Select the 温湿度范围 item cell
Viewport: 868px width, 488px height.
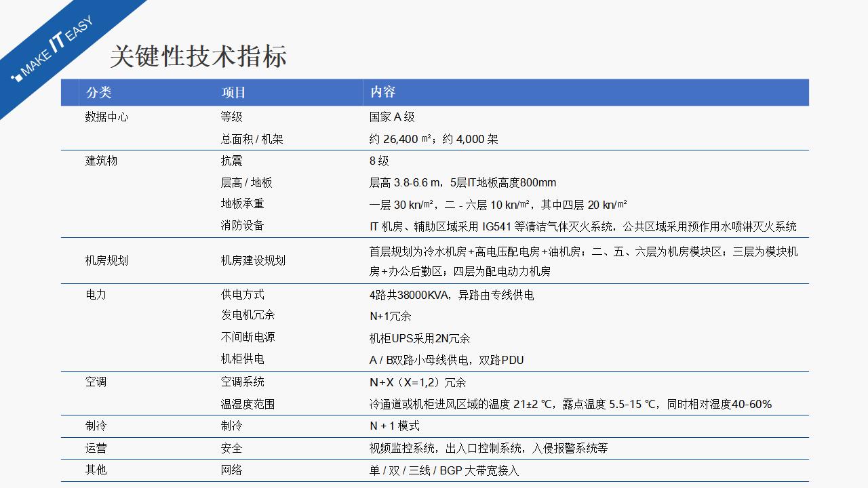[248, 404]
